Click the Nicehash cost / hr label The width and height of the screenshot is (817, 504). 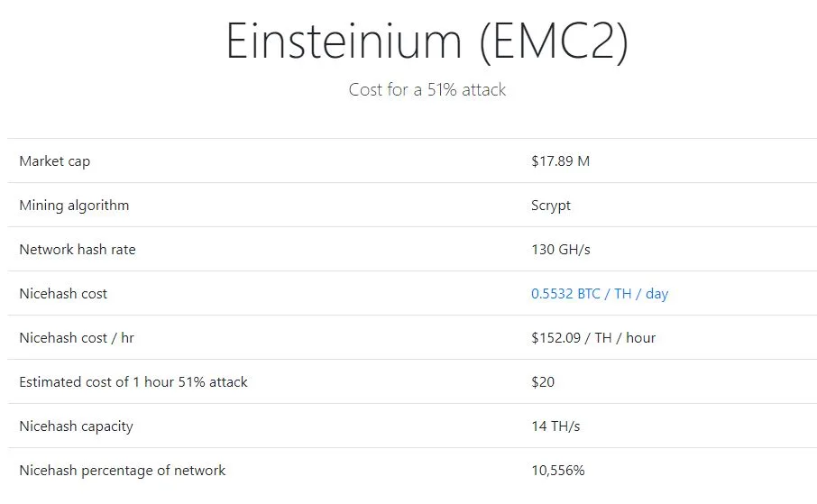click(77, 338)
